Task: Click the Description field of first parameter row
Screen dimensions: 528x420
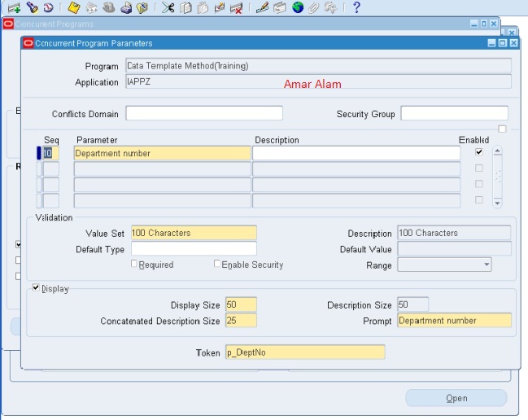Action: [x=356, y=153]
